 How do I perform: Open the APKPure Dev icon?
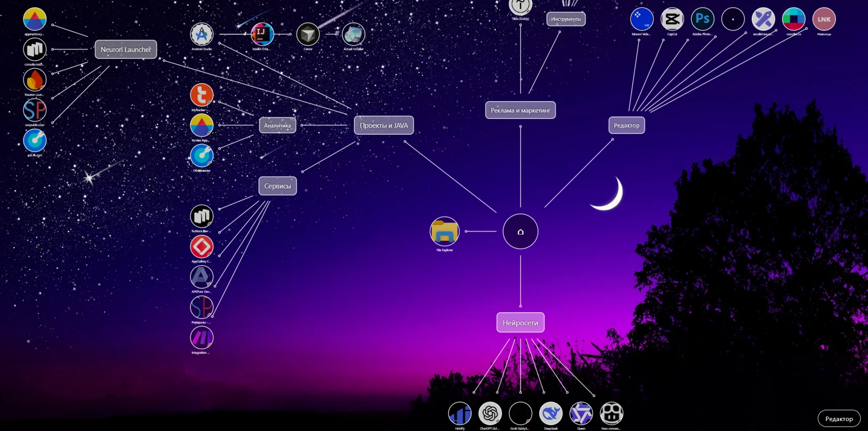click(x=202, y=277)
